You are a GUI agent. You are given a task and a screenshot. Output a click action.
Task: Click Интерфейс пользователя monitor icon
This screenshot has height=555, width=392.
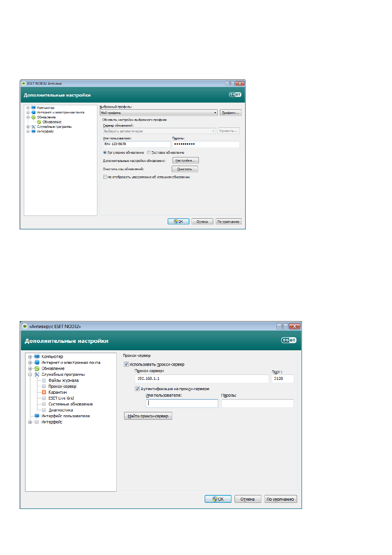click(37, 416)
